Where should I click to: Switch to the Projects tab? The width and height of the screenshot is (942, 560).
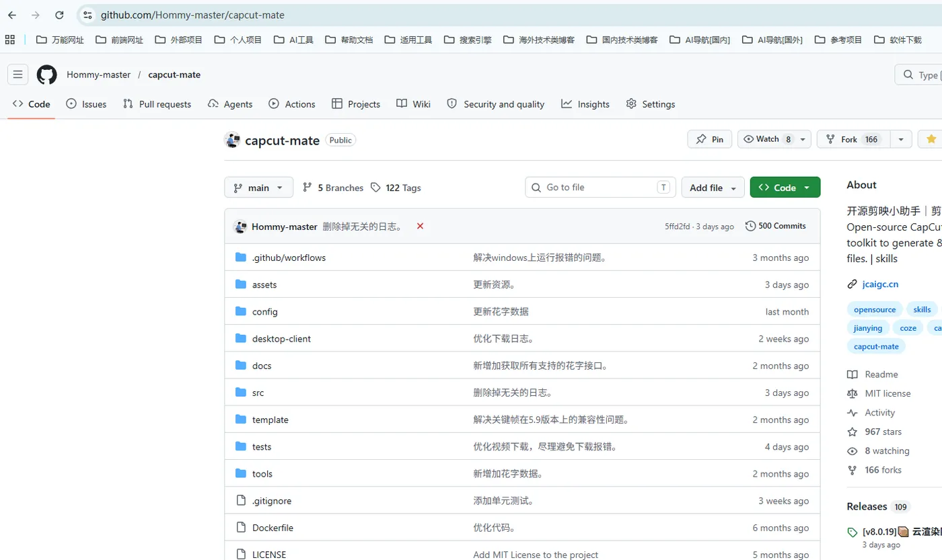(x=356, y=104)
